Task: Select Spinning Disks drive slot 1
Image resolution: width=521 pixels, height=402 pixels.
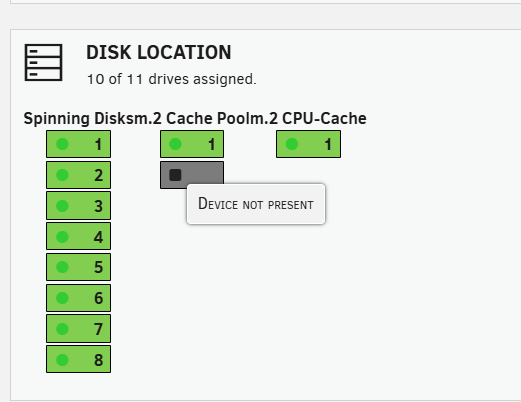Action: [x=78, y=144]
